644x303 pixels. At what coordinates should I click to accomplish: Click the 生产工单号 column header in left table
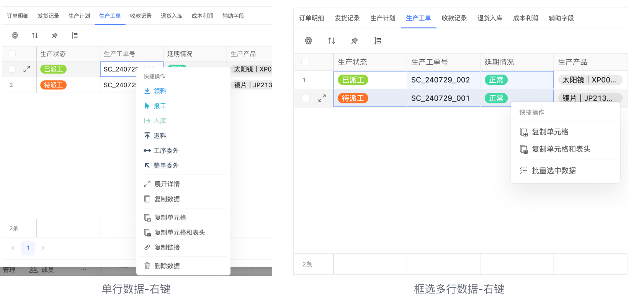point(132,54)
